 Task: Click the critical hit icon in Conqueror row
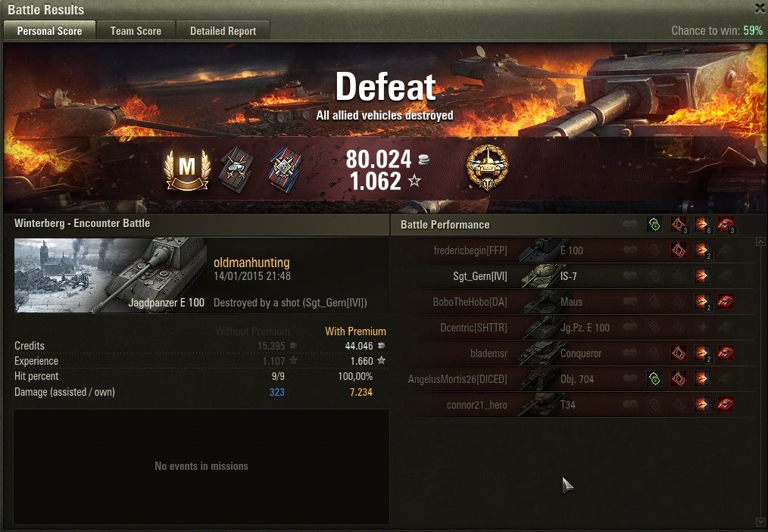679,353
